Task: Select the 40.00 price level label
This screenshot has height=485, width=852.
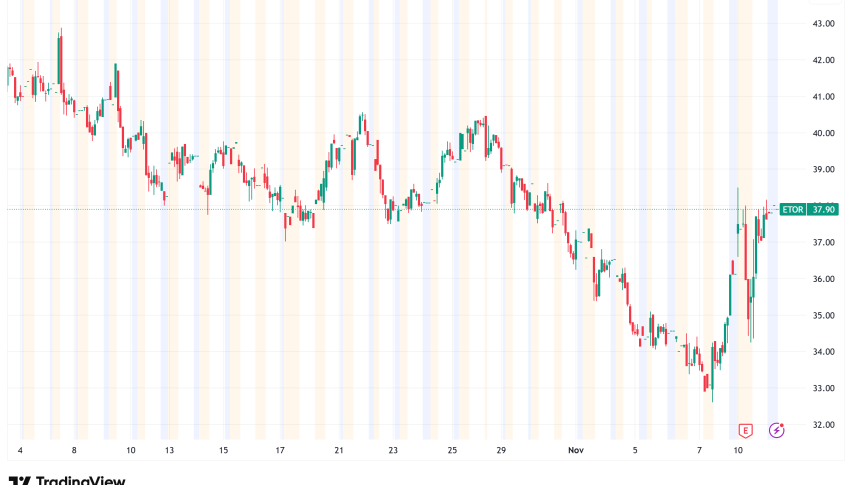Action: coord(824,133)
